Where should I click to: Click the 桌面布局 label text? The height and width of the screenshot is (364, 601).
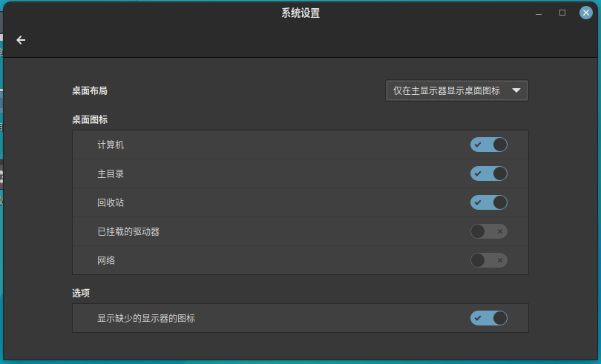pyautogui.click(x=90, y=90)
